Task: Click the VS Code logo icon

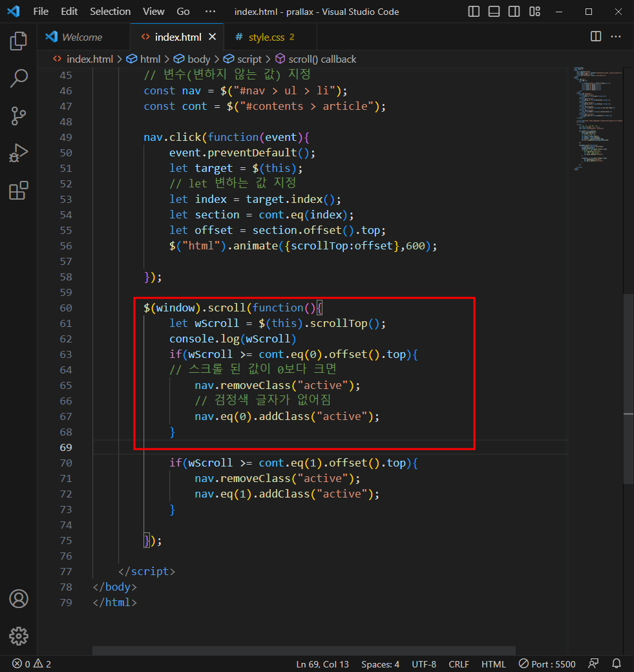Action: pyautogui.click(x=14, y=12)
